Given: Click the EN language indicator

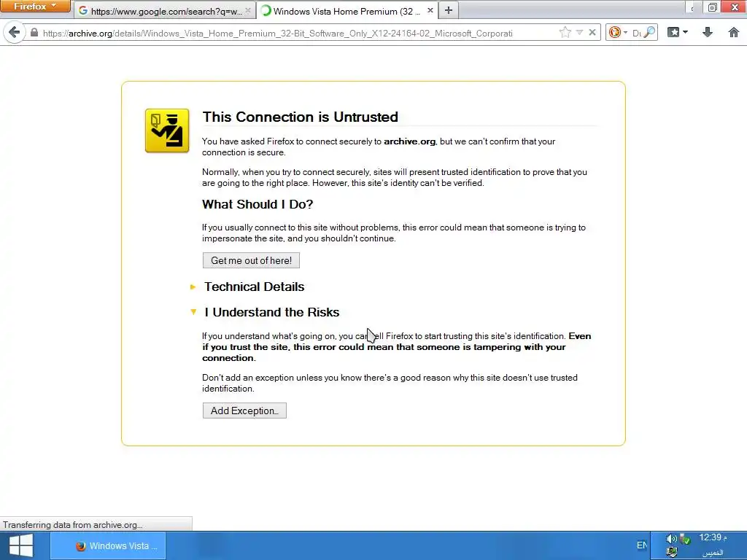Looking at the screenshot, I should (x=642, y=545).
